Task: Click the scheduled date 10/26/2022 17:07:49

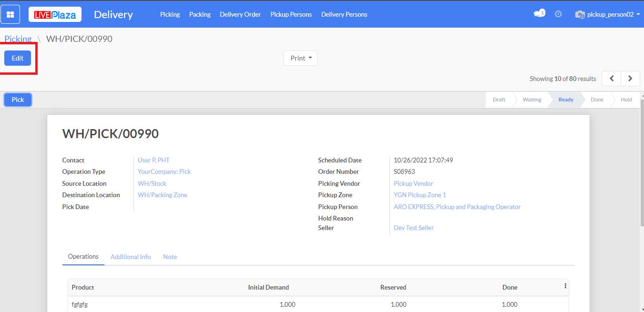Action: (423, 160)
